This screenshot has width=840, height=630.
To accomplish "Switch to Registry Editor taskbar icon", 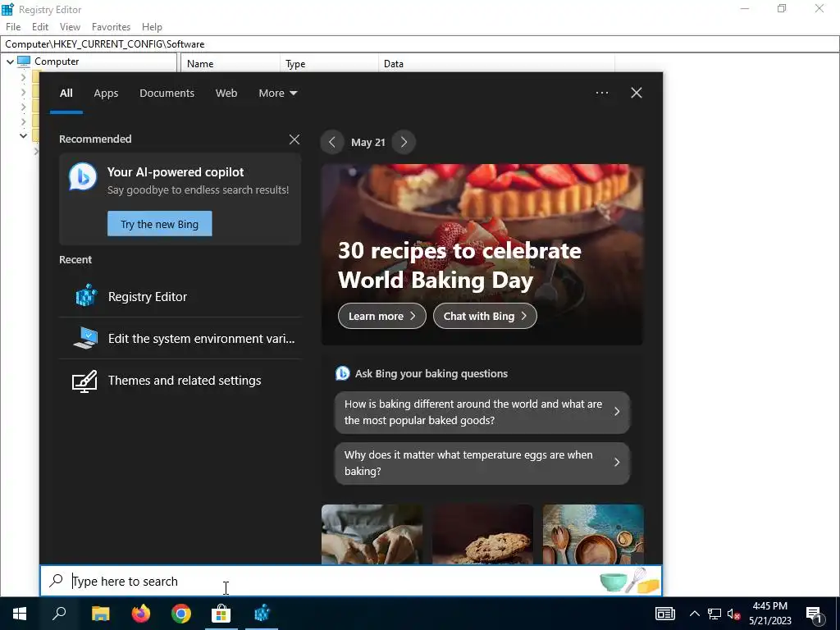I will 262,614.
